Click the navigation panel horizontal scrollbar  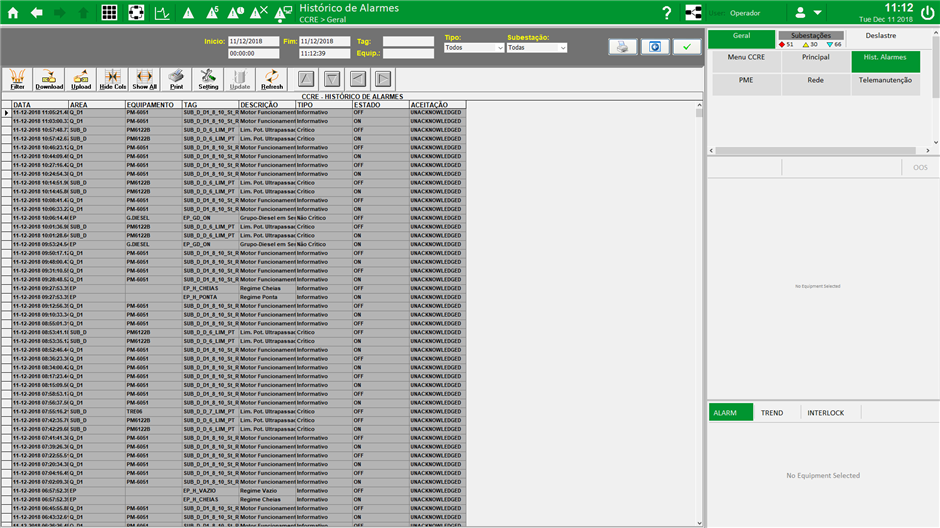tap(820, 150)
